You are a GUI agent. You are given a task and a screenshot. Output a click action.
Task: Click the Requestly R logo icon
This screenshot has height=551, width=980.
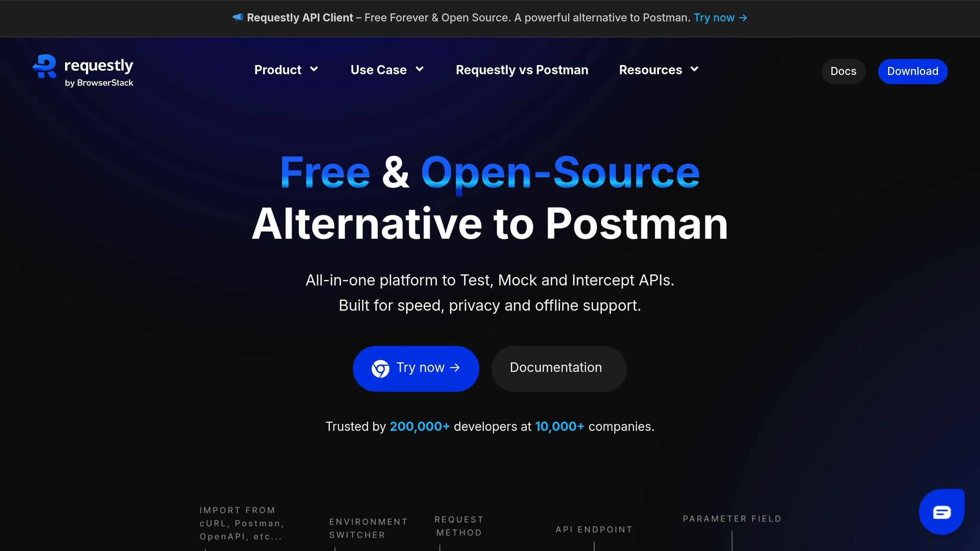click(45, 66)
